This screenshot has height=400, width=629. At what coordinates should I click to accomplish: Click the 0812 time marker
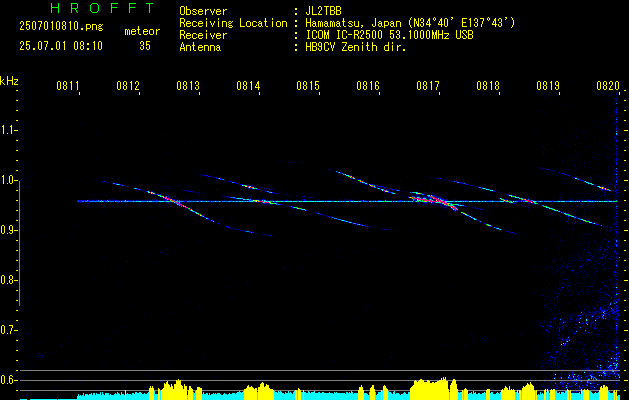tap(127, 85)
